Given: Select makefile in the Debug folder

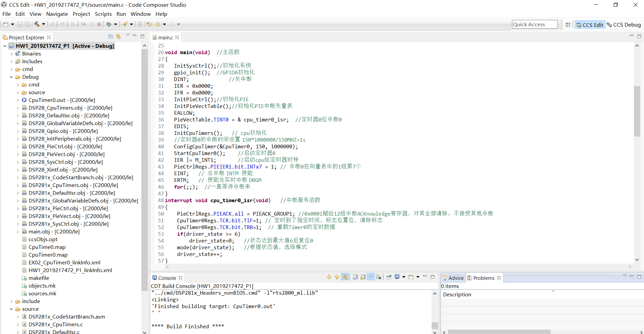Looking at the screenshot, I should [x=39, y=278].
